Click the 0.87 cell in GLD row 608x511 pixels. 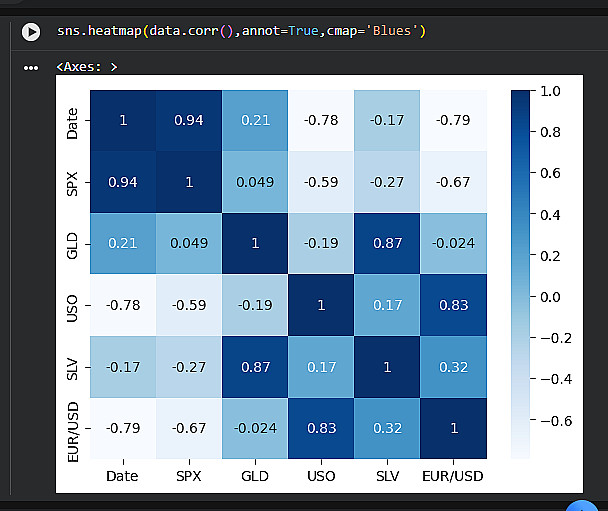387,244
